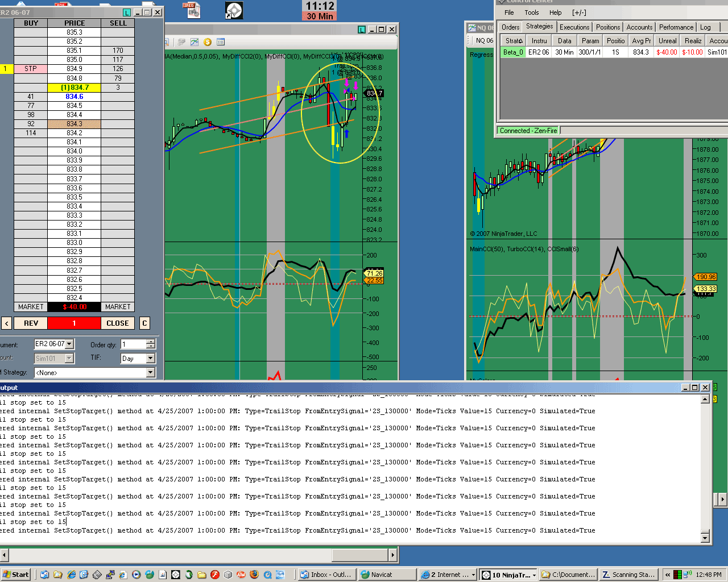Open the Tools menu in Control Center
The image size is (728, 582).
532,13
